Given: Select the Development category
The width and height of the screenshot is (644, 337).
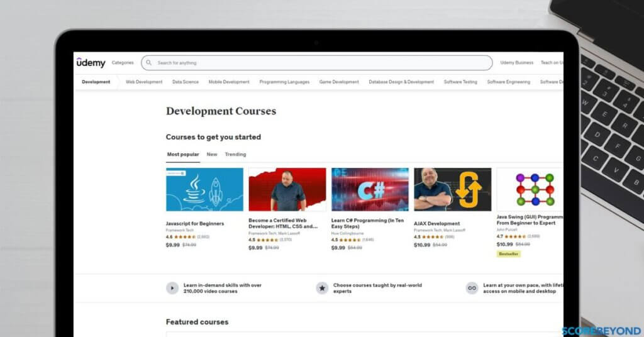Looking at the screenshot, I should pos(96,82).
